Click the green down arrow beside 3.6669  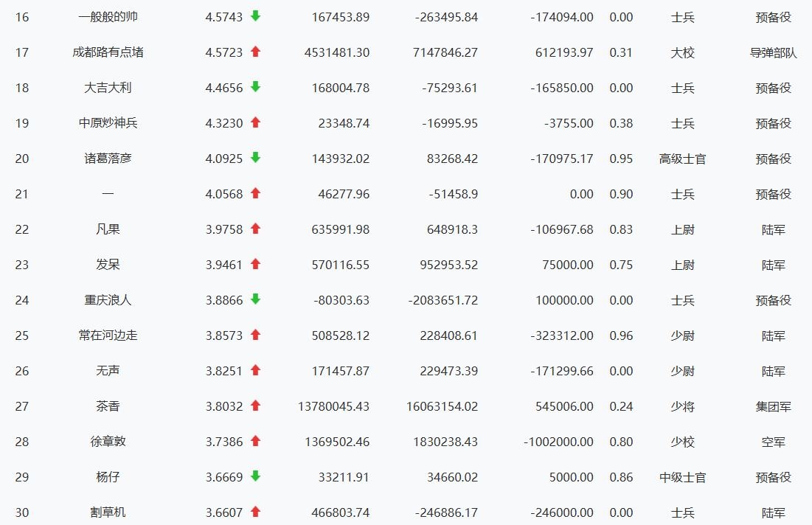click(x=255, y=476)
